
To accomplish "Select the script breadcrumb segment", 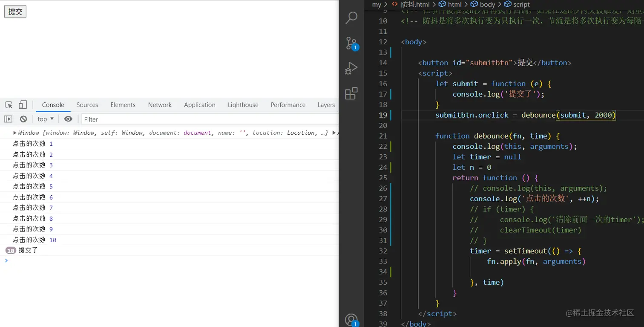I will click(x=517, y=4).
